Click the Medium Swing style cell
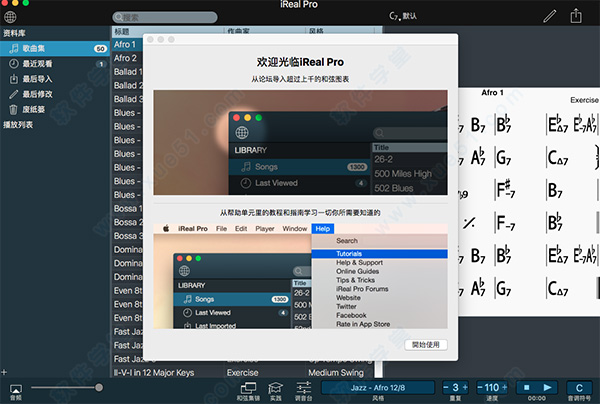Image resolution: width=600 pixels, height=404 pixels. pos(336,373)
